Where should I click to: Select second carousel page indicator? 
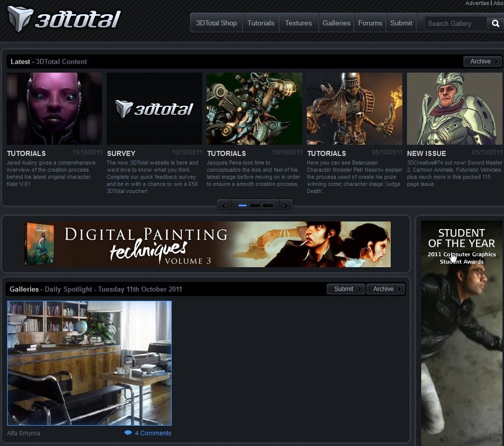(255, 206)
